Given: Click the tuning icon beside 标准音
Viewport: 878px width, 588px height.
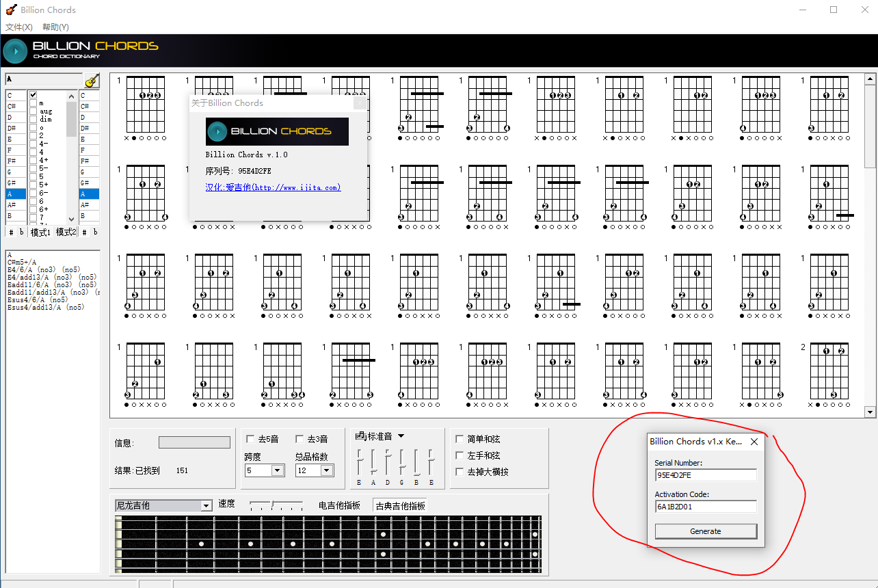Looking at the screenshot, I should tap(360, 436).
